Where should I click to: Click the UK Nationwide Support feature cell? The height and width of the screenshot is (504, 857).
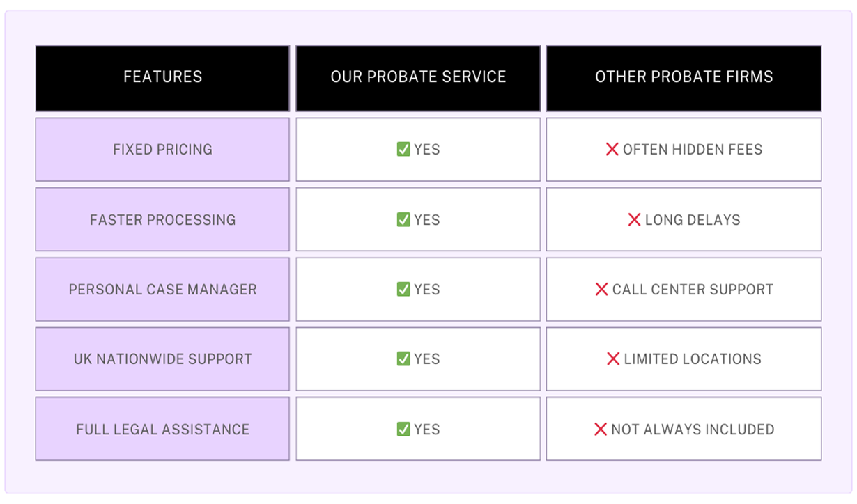[162, 359]
